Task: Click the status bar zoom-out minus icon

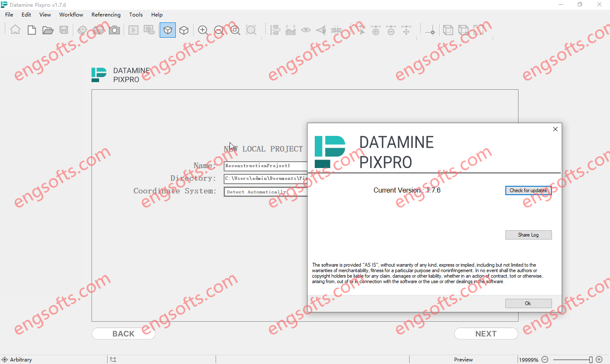Action: (x=545, y=359)
